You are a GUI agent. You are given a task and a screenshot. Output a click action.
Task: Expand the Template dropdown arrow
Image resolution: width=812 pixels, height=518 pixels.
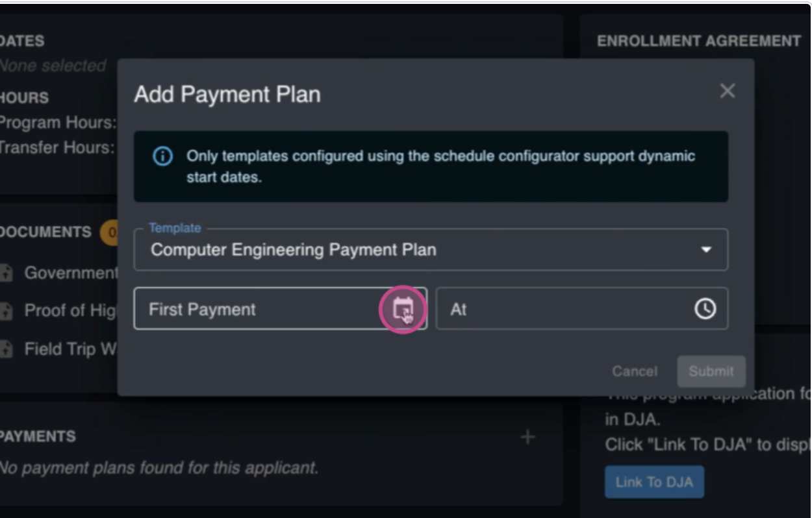click(706, 250)
